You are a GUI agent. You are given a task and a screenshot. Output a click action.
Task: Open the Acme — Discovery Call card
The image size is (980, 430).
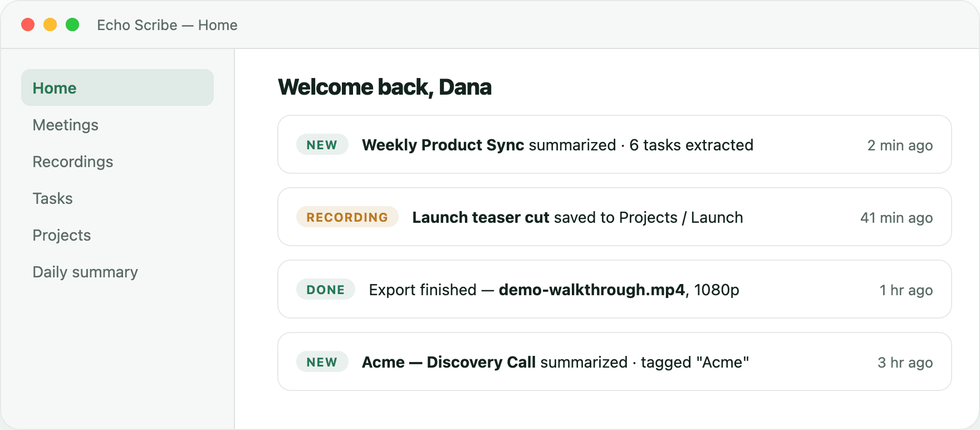(615, 361)
